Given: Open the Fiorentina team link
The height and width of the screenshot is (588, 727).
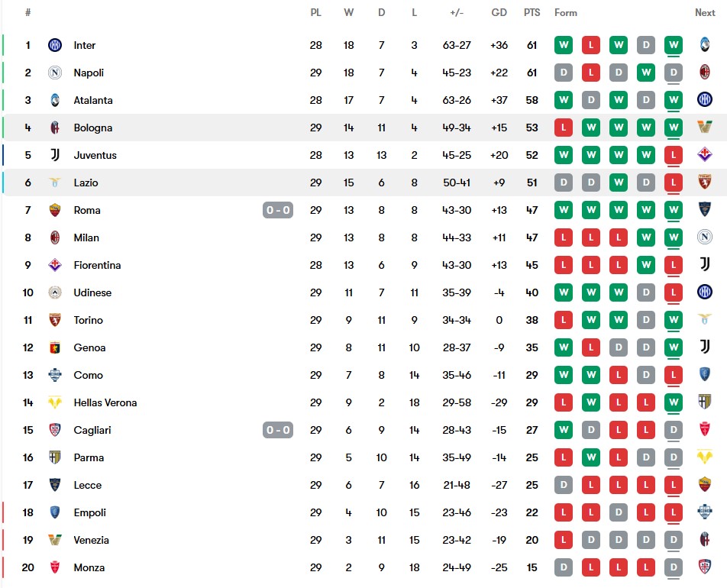Looking at the screenshot, I should coord(98,265).
